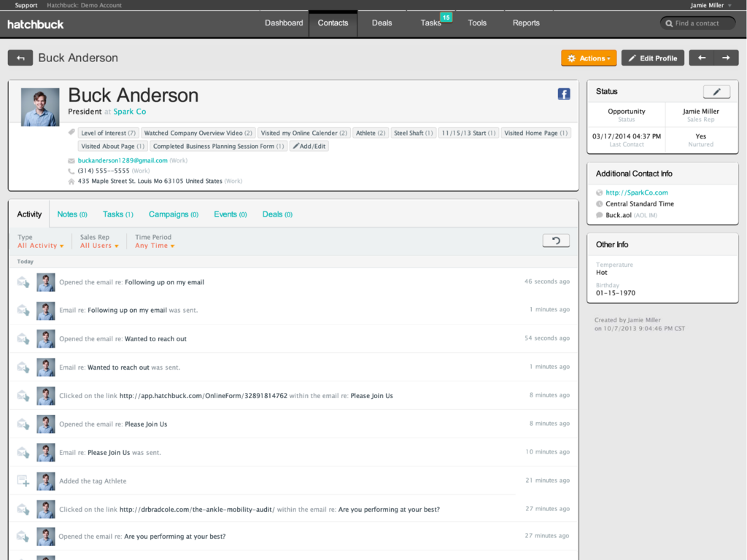
Task: Expand the All Users sales rep filter
Action: (99, 246)
